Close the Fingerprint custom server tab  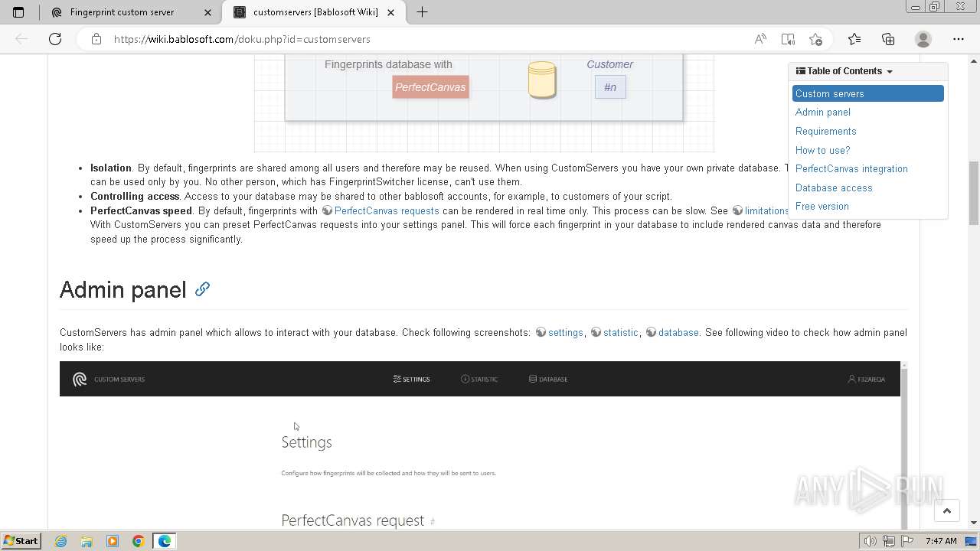[207, 12]
